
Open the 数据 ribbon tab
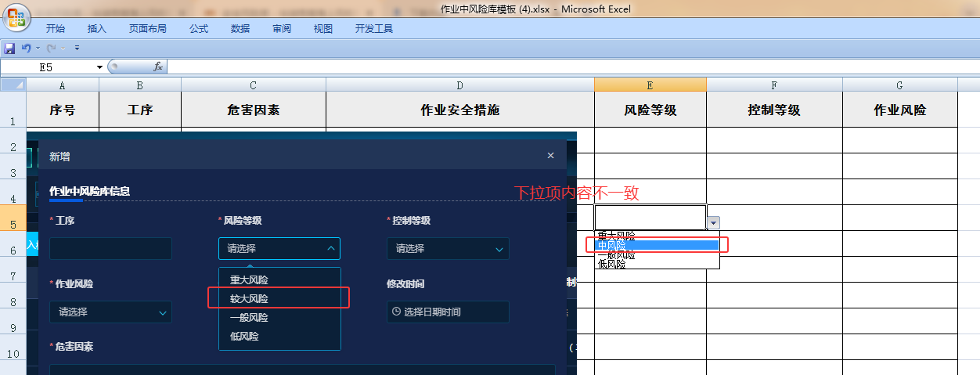point(240,29)
